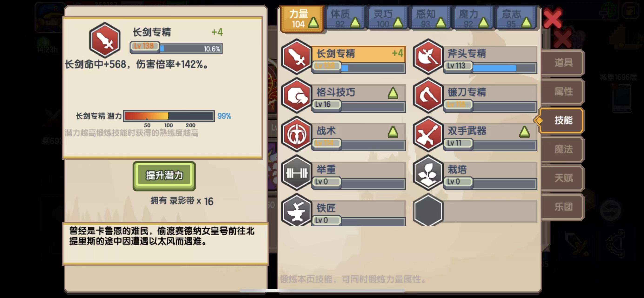644x298 pixels.
Task: Open the 格斗技巧 fist skill icon
Action: [x=297, y=95]
